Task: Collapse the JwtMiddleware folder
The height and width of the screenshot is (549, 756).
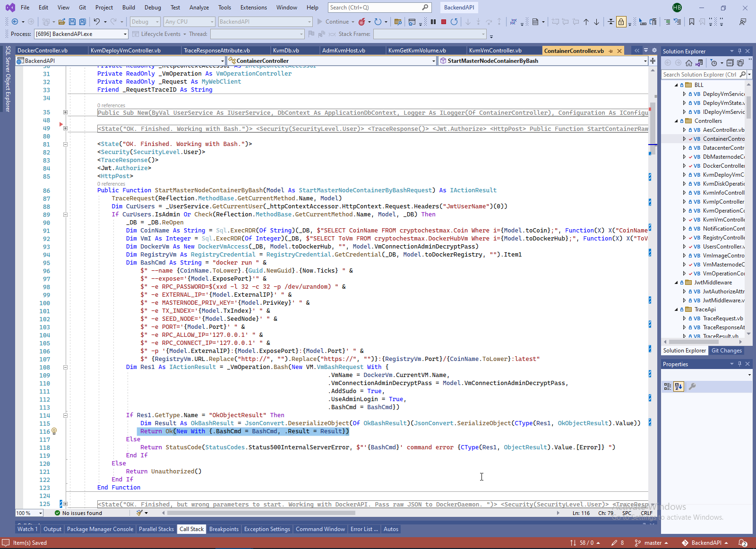Action: click(x=676, y=283)
